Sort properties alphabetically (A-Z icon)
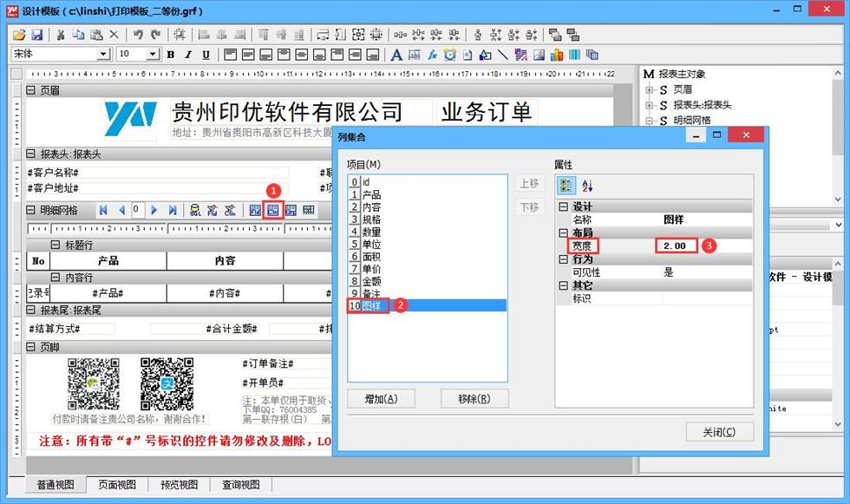 point(587,186)
